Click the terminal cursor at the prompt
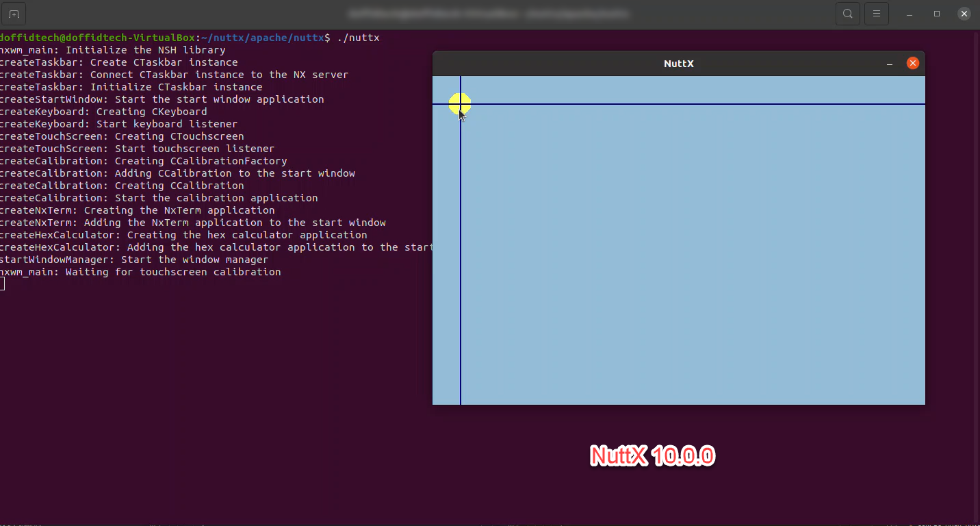The height and width of the screenshot is (526, 980). point(3,284)
